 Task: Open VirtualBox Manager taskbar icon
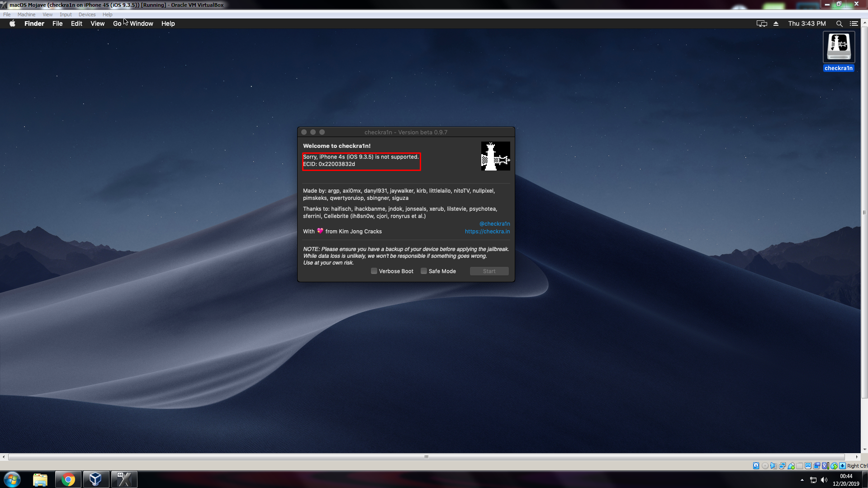click(96, 479)
